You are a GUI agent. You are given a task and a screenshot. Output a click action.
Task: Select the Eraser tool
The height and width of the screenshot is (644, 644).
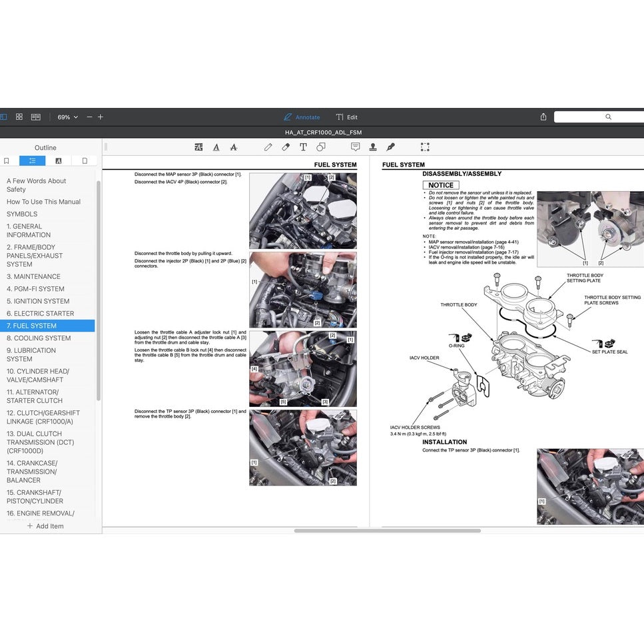(x=285, y=147)
